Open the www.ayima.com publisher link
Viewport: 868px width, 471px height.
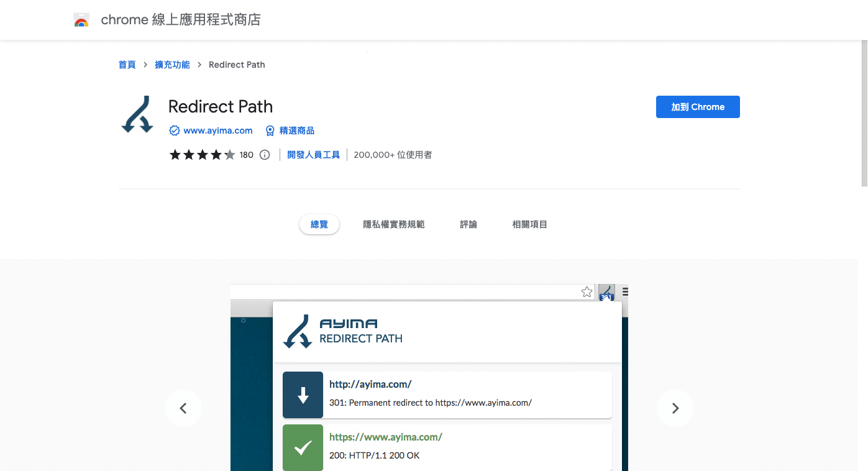pyautogui.click(x=218, y=130)
